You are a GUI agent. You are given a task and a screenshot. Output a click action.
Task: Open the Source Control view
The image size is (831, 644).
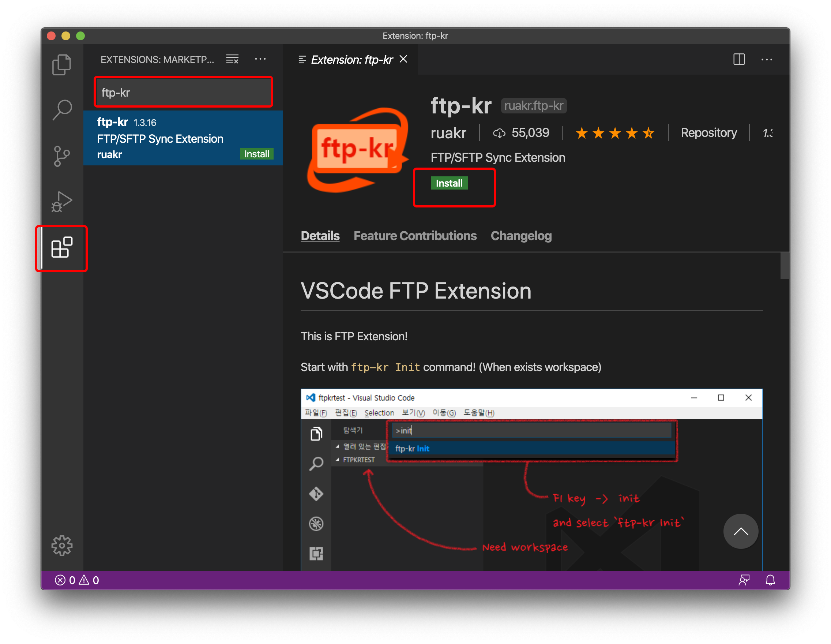click(x=62, y=156)
